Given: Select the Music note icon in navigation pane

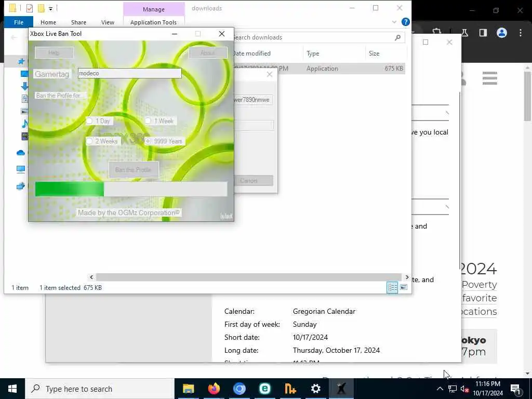Looking at the screenshot, I should [24, 124].
